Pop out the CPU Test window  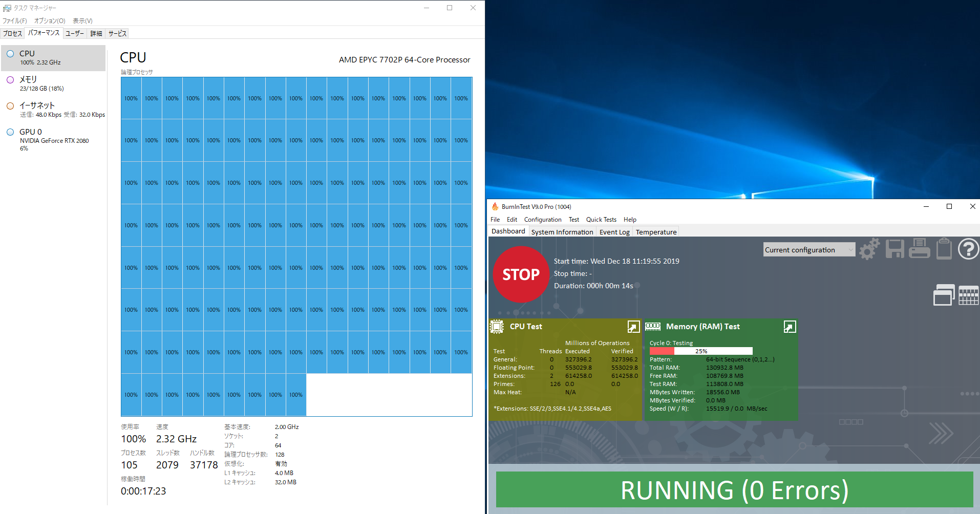coord(633,327)
